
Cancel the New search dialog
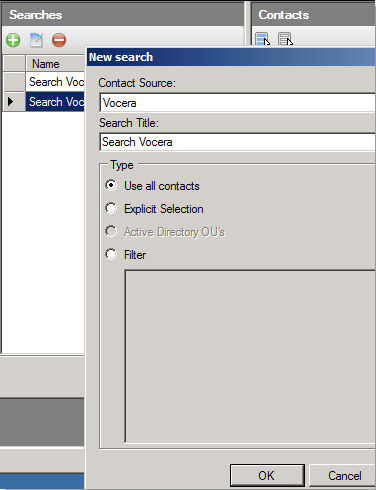(x=343, y=476)
